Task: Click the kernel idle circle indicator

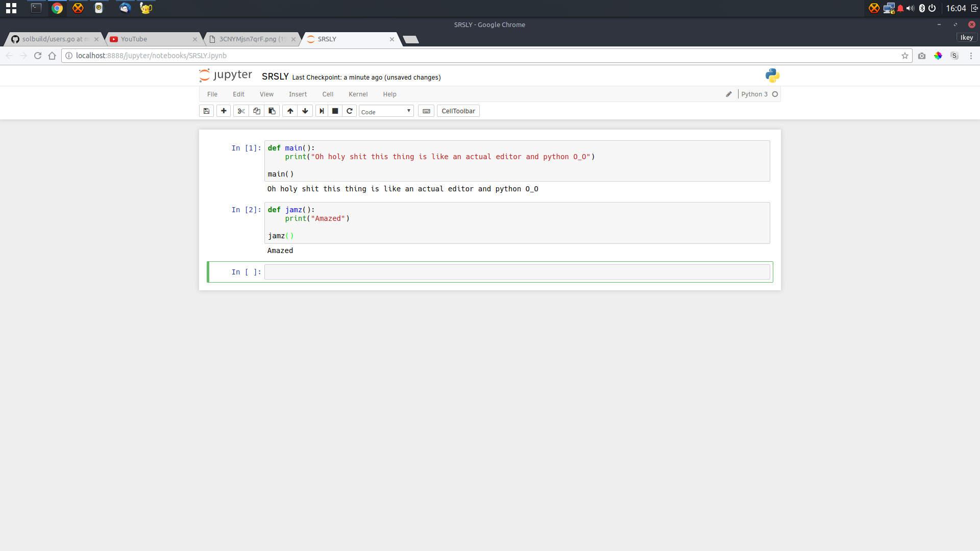Action: tap(775, 94)
